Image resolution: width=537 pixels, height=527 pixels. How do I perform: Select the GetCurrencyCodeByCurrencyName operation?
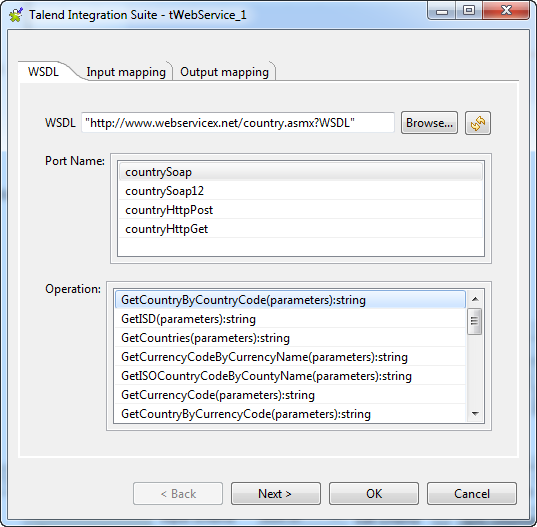(x=290, y=357)
